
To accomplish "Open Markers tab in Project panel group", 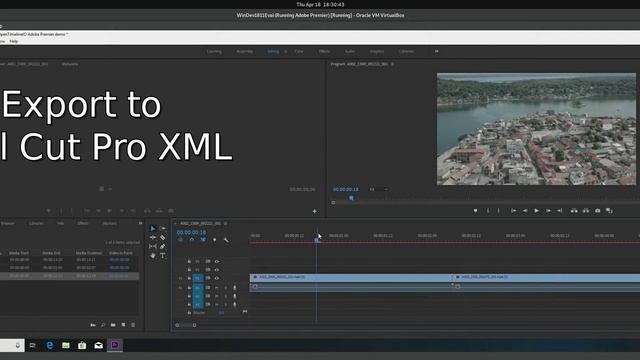I will [109, 223].
